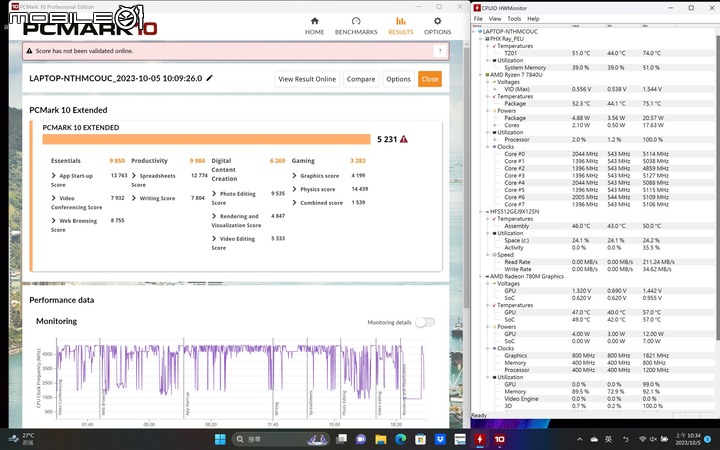
Task: Open Dropbox taskbar icon
Action: [x=440, y=439]
